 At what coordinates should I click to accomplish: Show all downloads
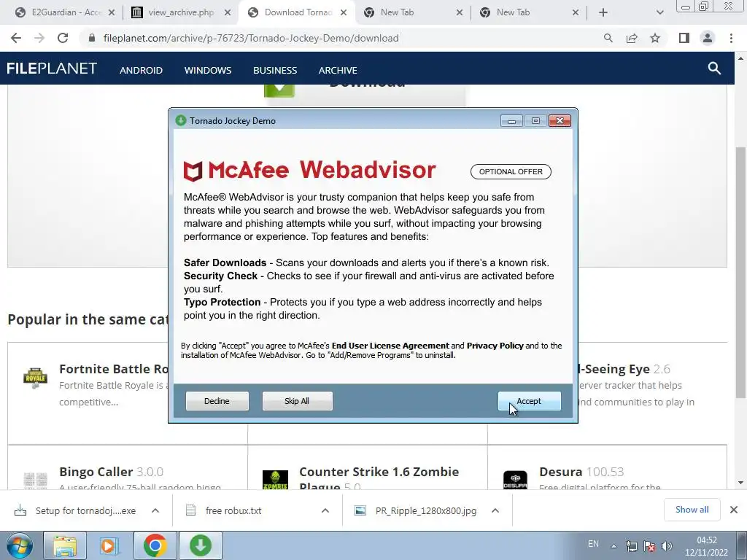pos(692,510)
